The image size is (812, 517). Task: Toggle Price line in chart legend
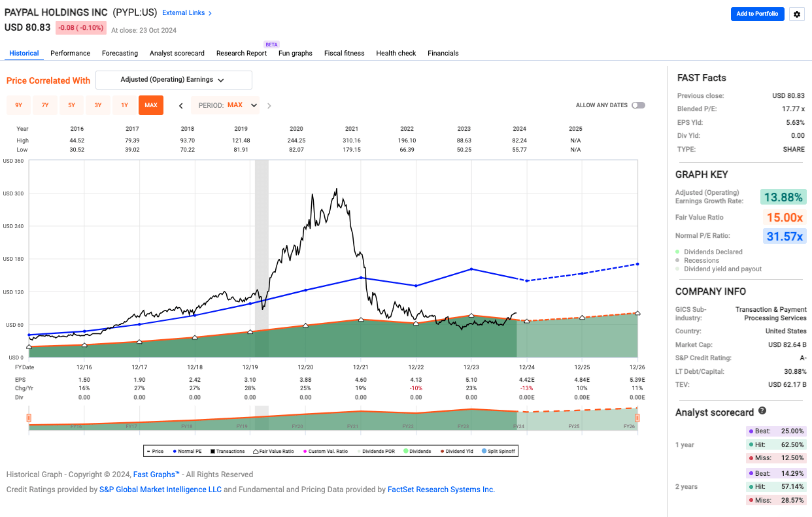coord(156,451)
